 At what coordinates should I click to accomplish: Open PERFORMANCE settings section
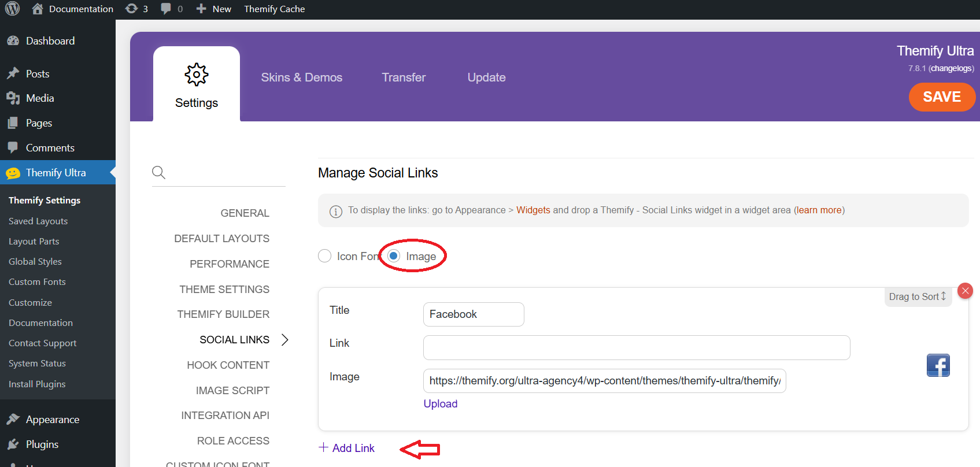pyautogui.click(x=229, y=264)
